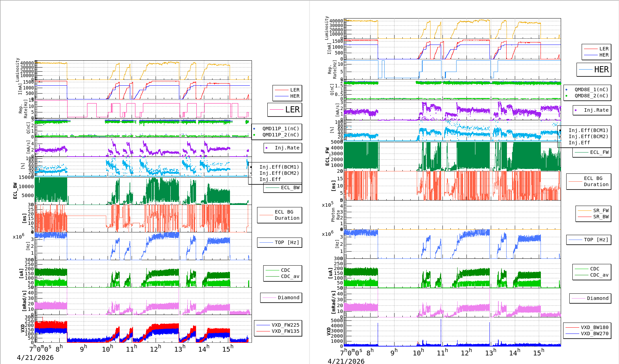Click the 12h time label on left plot

155,349
